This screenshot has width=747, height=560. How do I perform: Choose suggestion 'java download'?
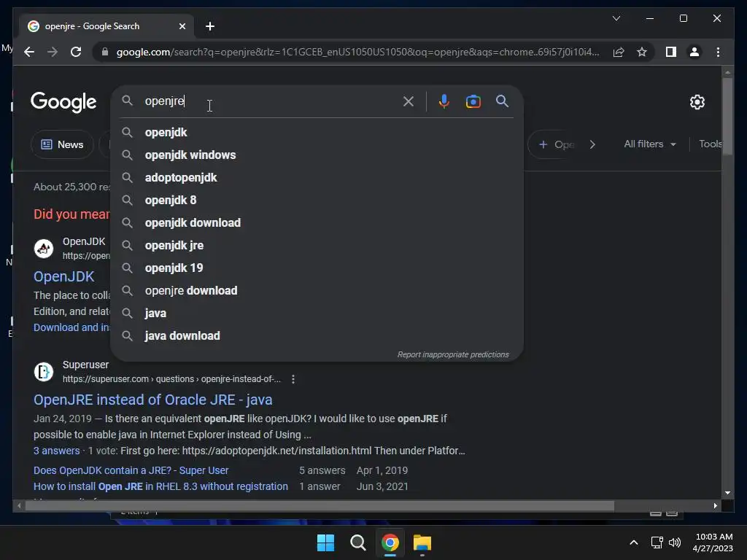click(317, 335)
